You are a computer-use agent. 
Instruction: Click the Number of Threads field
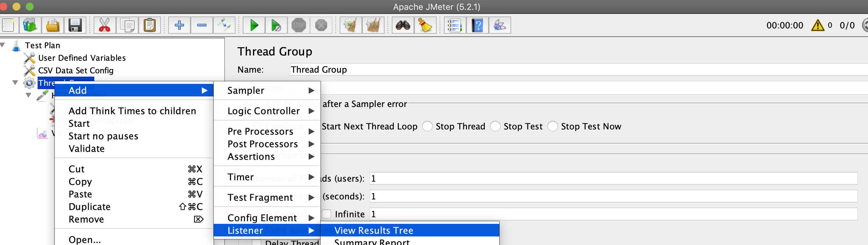click(x=613, y=179)
